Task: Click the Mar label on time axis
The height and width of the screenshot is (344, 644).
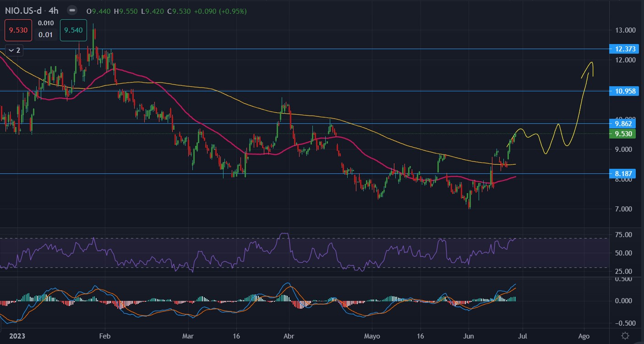Action: [x=189, y=336]
